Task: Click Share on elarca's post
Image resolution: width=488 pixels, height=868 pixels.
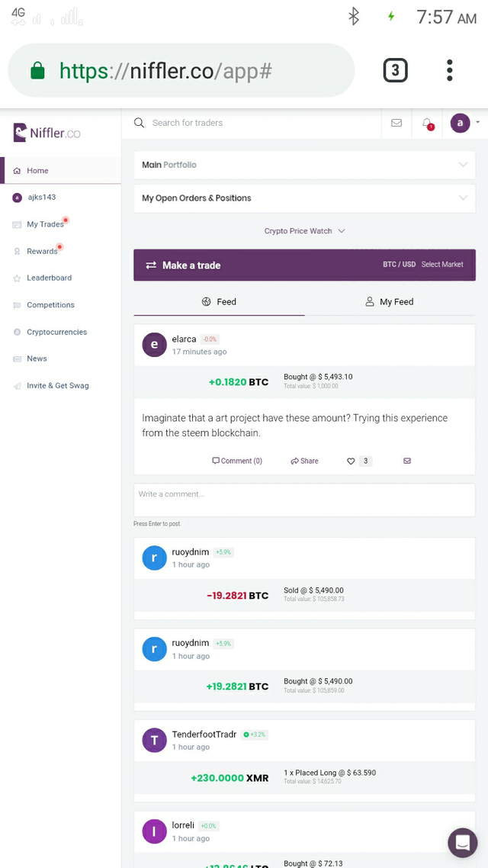Action: pyautogui.click(x=304, y=461)
